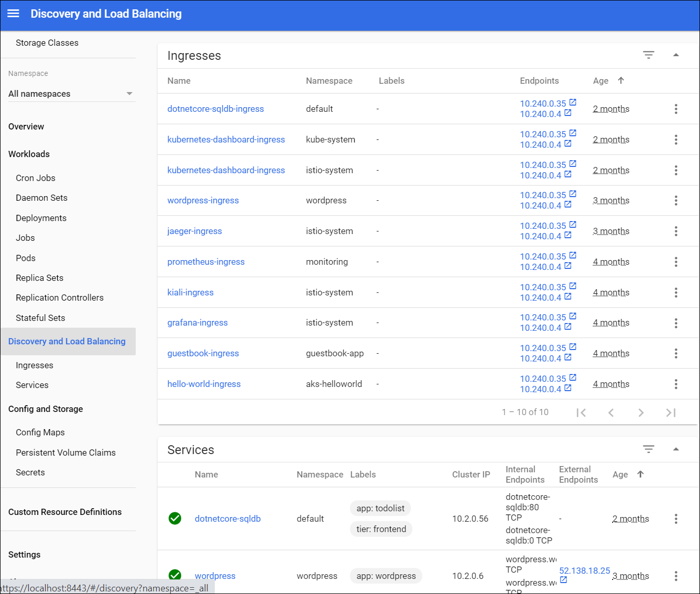Click the filter icon in Services card
Viewport: 700px width, 594px height.
click(648, 449)
